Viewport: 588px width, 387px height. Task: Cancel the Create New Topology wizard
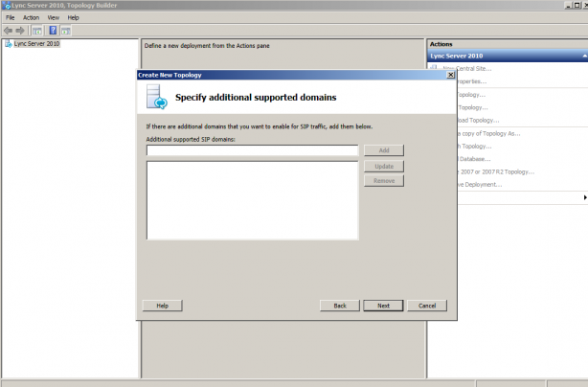(x=427, y=306)
